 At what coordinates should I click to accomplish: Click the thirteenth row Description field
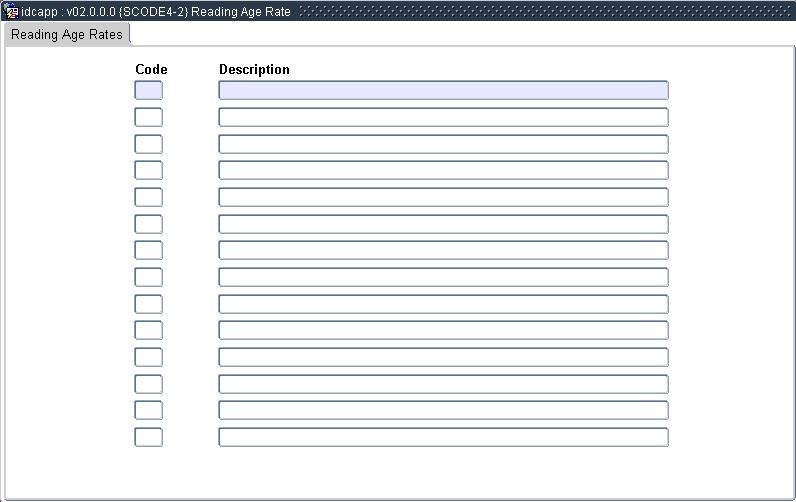pyautogui.click(x=443, y=410)
